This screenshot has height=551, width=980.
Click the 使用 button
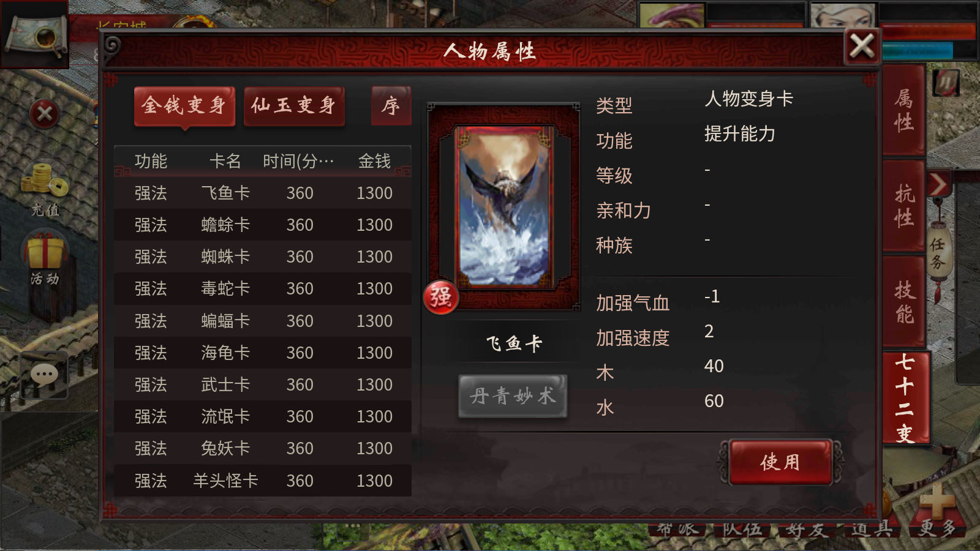click(x=780, y=462)
